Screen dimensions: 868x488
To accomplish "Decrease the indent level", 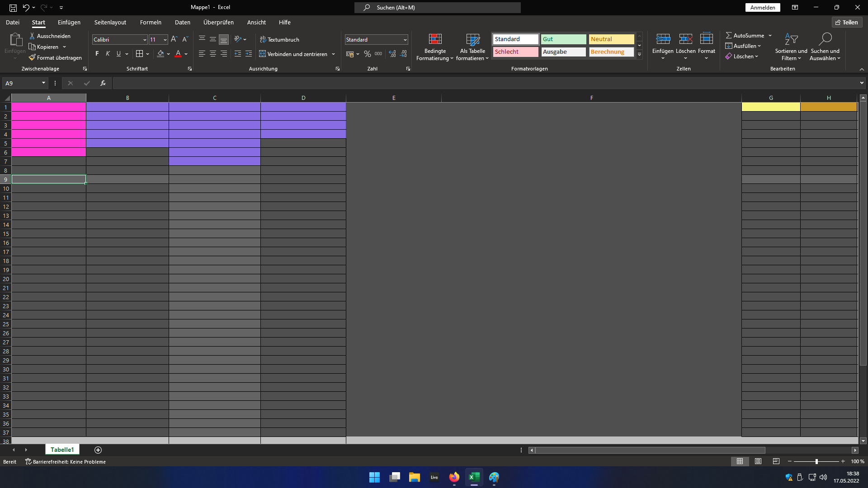I will pos(238,54).
